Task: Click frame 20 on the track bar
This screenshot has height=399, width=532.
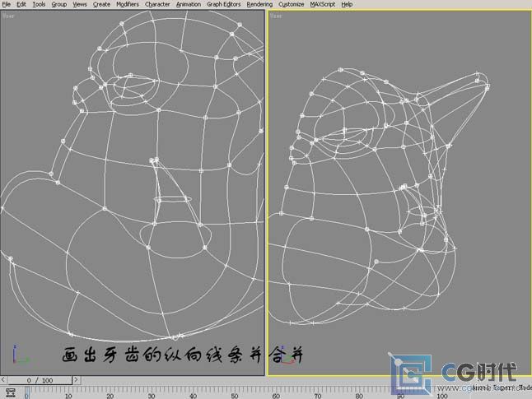Action: tap(110, 396)
